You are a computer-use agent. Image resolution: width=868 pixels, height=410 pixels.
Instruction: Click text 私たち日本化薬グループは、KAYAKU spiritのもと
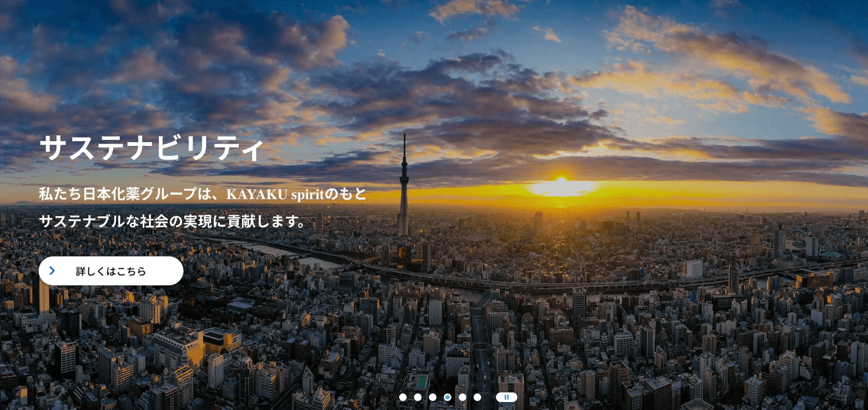point(203,194)
